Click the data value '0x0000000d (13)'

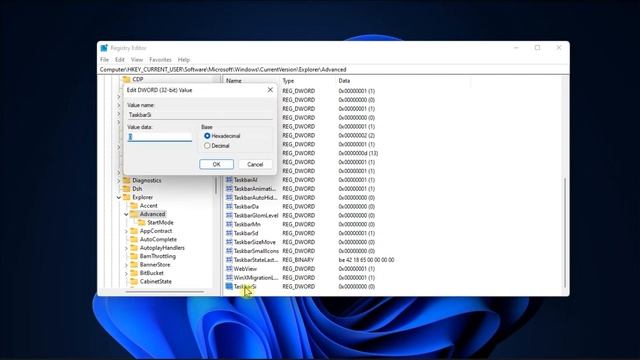coord(358,153)
